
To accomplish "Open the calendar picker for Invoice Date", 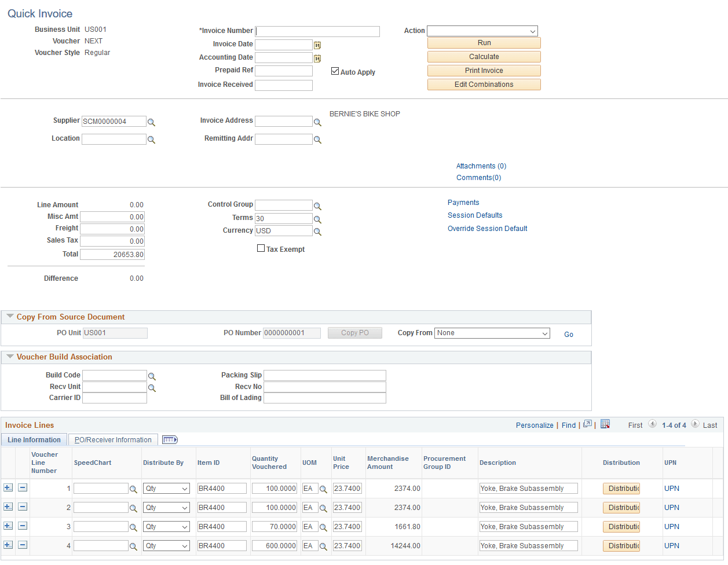I will [317, 45].
